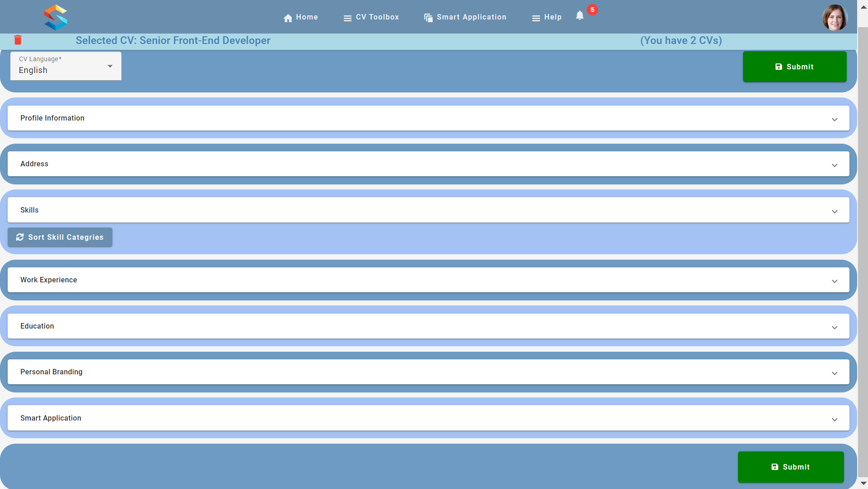Open the Help menu

point(547,17)
